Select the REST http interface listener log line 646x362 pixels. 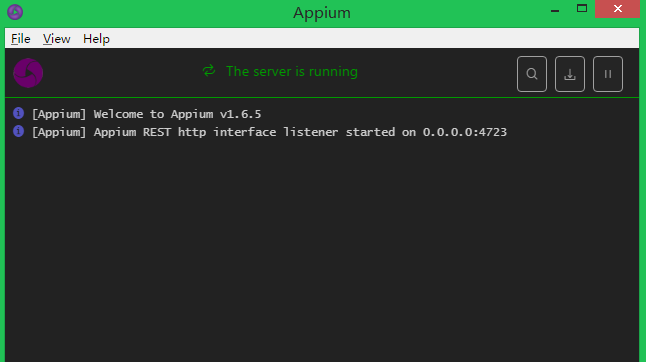(269, 132)
